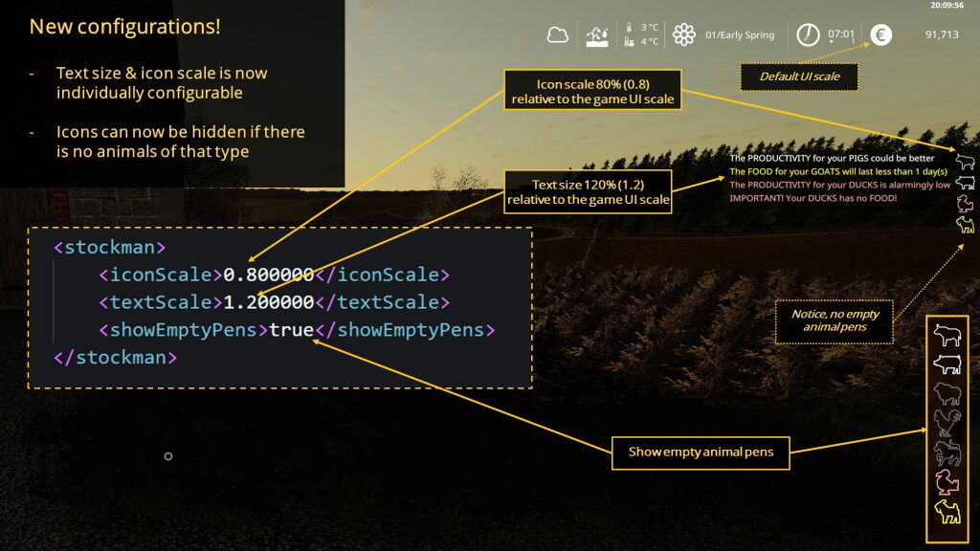The image size is (980, 551).
Task: Select the sheep icon in the pens panel
Action: click(x=947, y=392)
